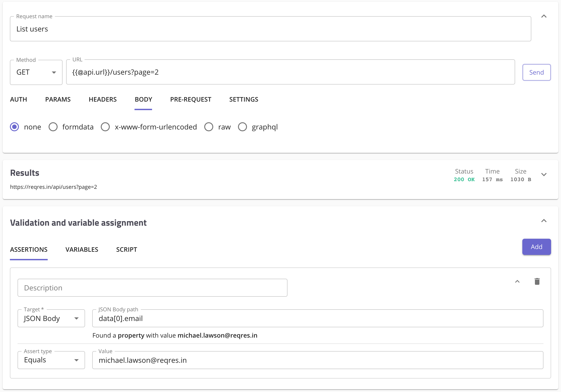Click the assertion Description field

click(152, 288)
